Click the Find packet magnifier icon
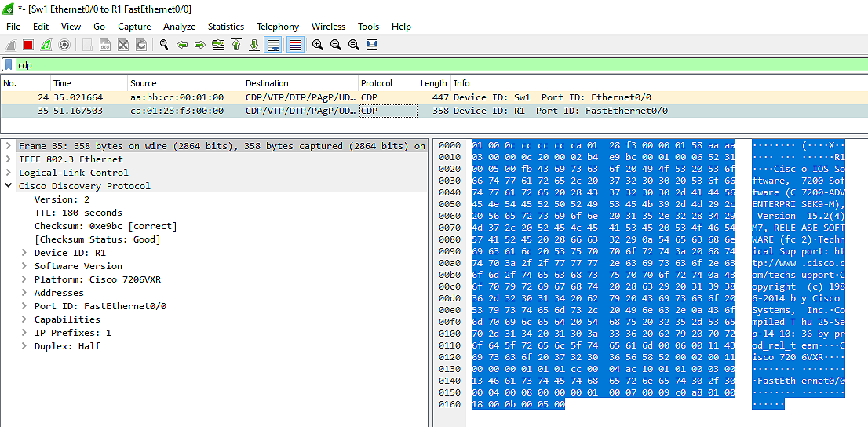Viewport: 868px width, 427px height. tap(164, 46)
